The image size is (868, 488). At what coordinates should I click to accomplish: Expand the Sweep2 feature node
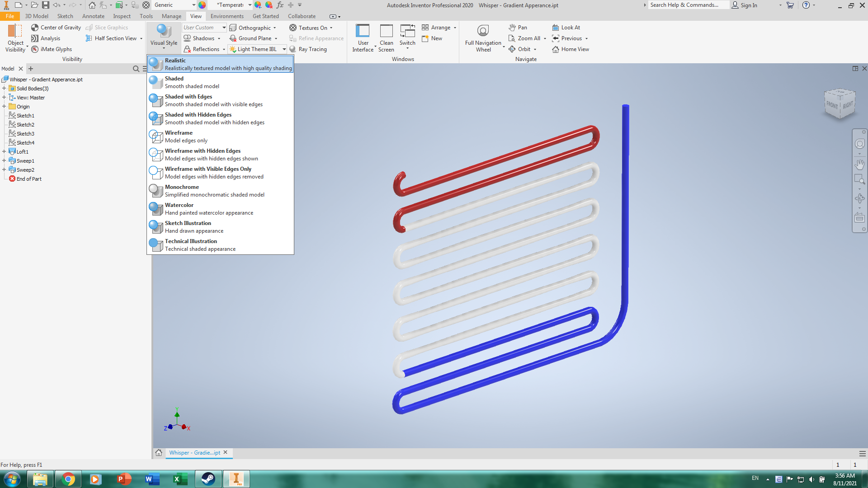click(4, 170)
